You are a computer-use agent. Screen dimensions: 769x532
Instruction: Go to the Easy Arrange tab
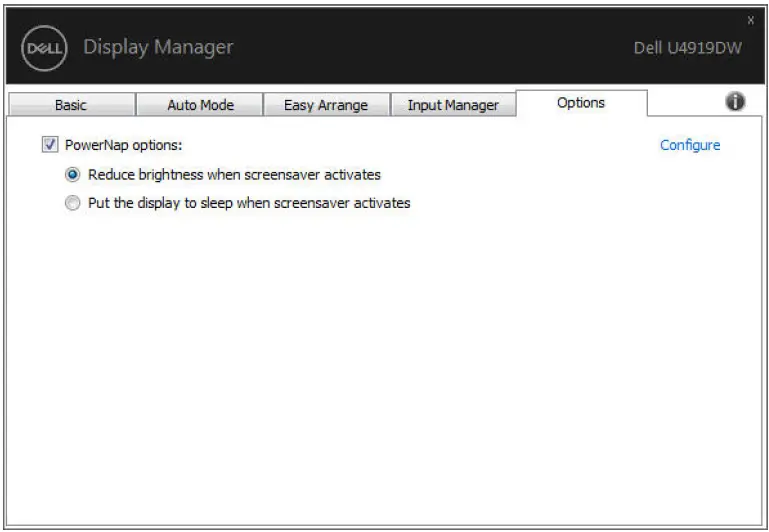click(326, 104)
